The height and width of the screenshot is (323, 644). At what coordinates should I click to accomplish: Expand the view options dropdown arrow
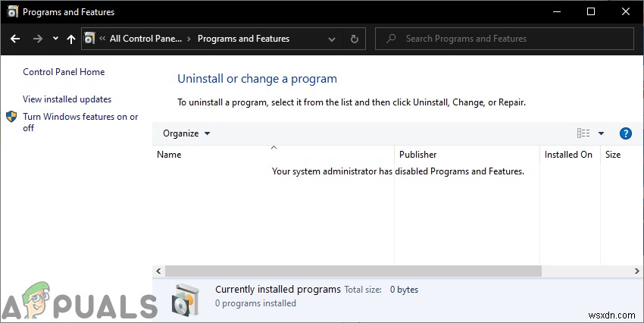click(x=601, y=133)
